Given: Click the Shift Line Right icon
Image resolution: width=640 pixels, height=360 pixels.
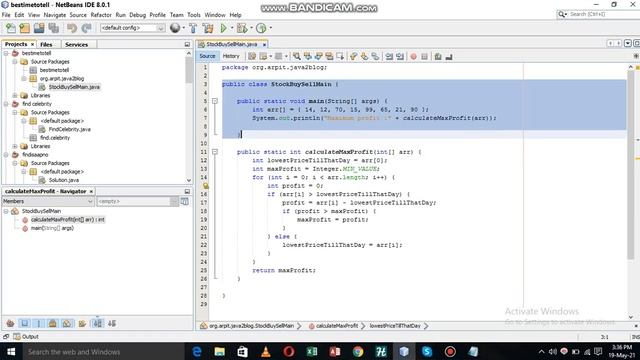Looking at the screenshot, I should point(400,56).
